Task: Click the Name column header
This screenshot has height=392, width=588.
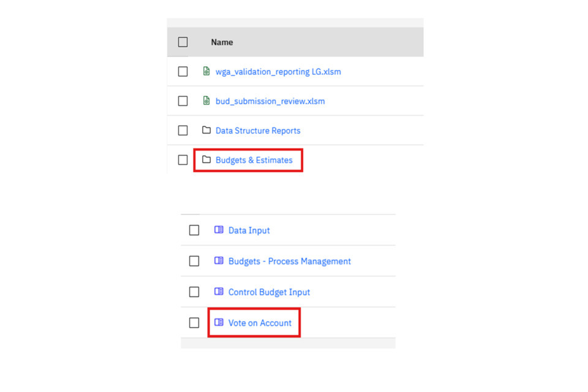Action: point(222,42)
